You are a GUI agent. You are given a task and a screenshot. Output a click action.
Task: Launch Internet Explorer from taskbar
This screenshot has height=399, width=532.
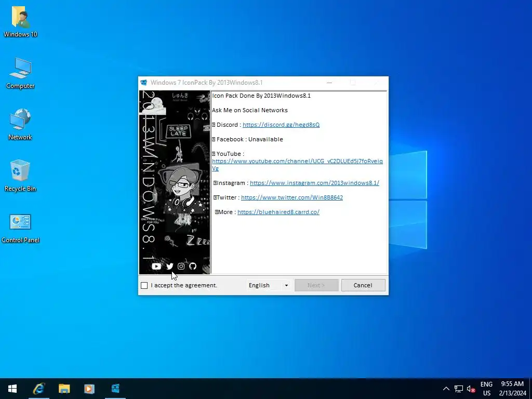coord(38,389)
